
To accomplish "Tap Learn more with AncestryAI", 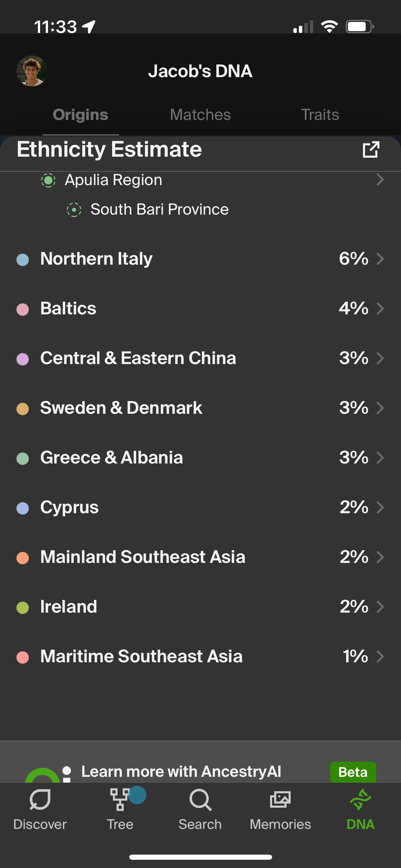I will coord(181,772).
